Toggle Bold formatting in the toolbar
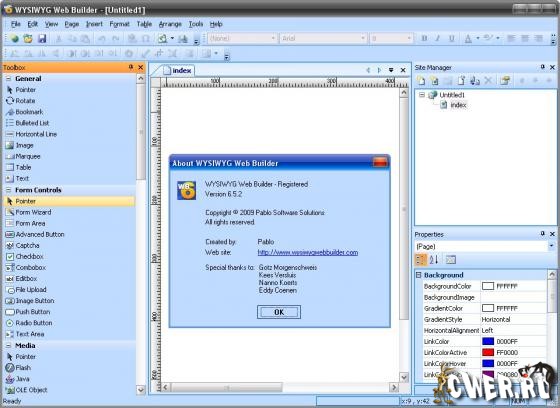Image resolution: width=560 pixels, height=408 pixels. pos(424,38)
